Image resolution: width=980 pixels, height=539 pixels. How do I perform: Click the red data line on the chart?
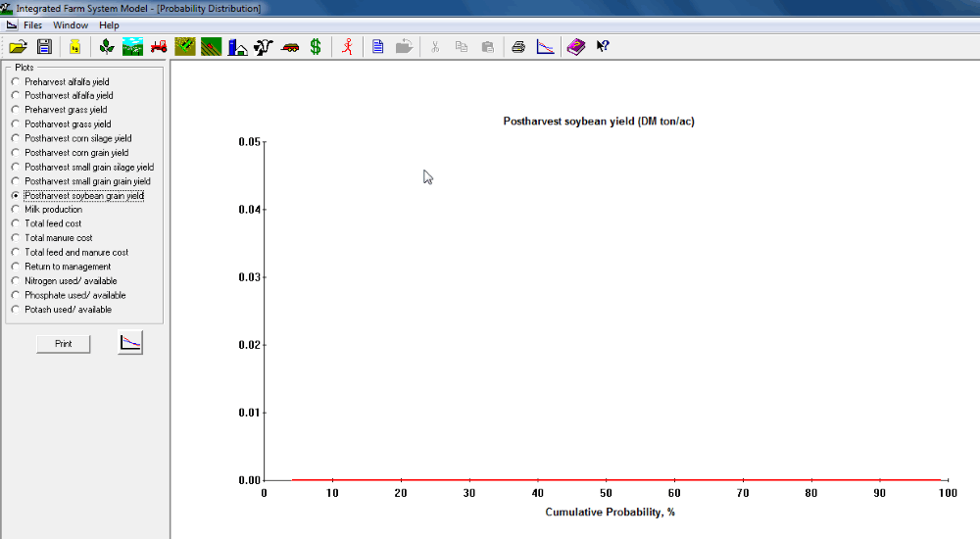(615, 479)
